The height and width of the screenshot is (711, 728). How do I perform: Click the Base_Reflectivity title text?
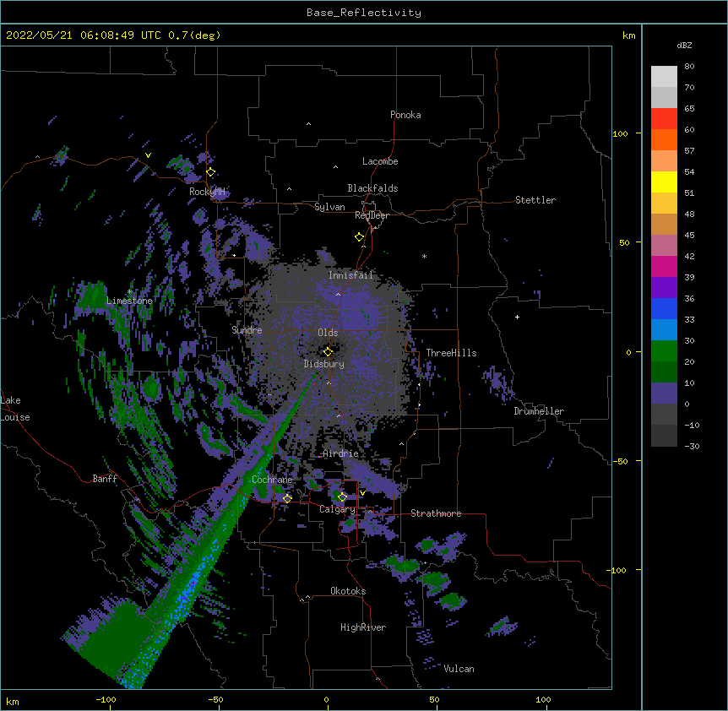pos(364,13)
